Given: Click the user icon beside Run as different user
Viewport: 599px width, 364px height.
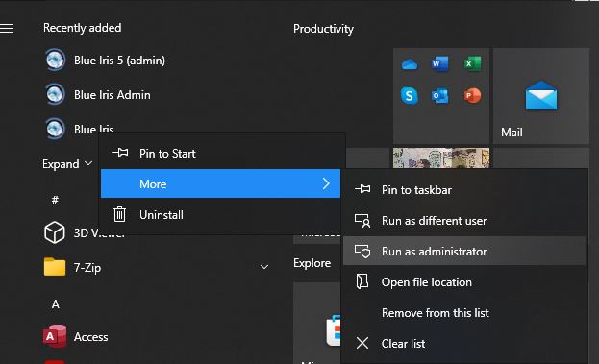Looking at the screenshot, I should [362, 220].
